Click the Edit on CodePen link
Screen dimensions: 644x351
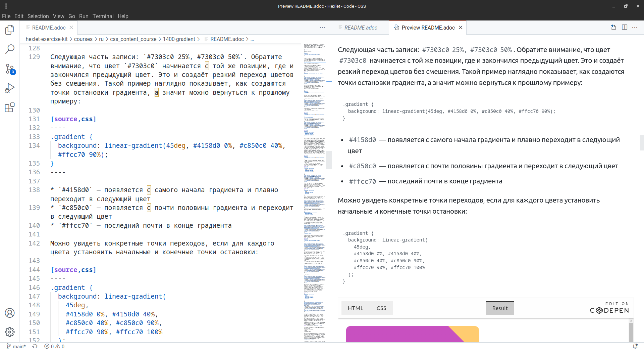(x=609, y=308)
